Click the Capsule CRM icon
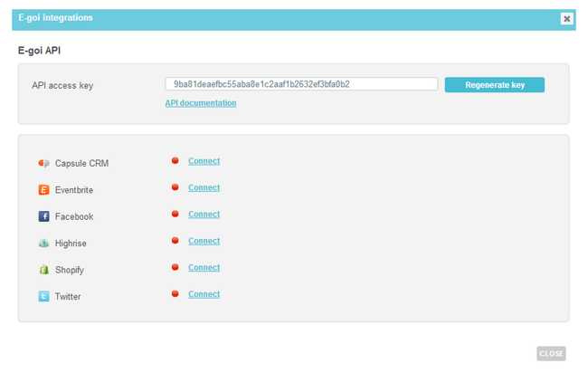Viewport: 588px width, 373px height. click(44, 163)
